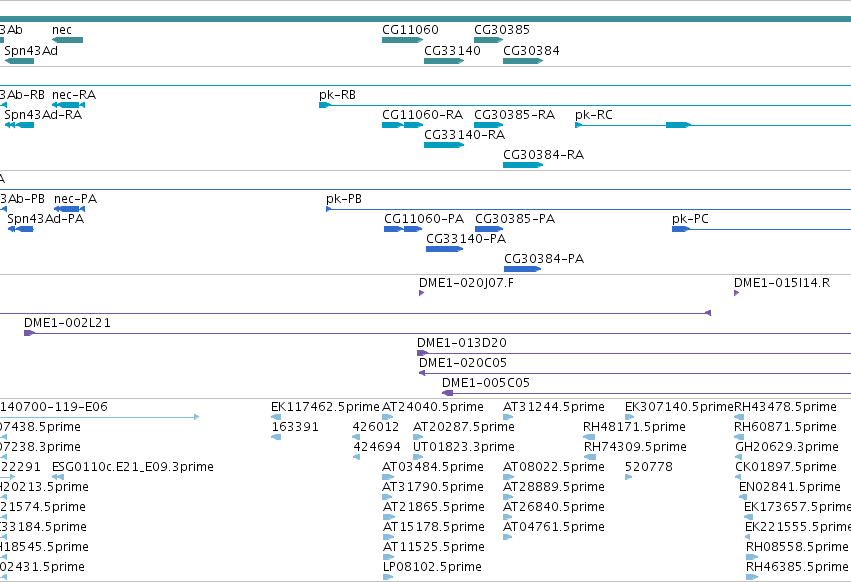Open the nec-RA transcript
851x582 pixels.
pyautogui.click(x=68, y=104)
